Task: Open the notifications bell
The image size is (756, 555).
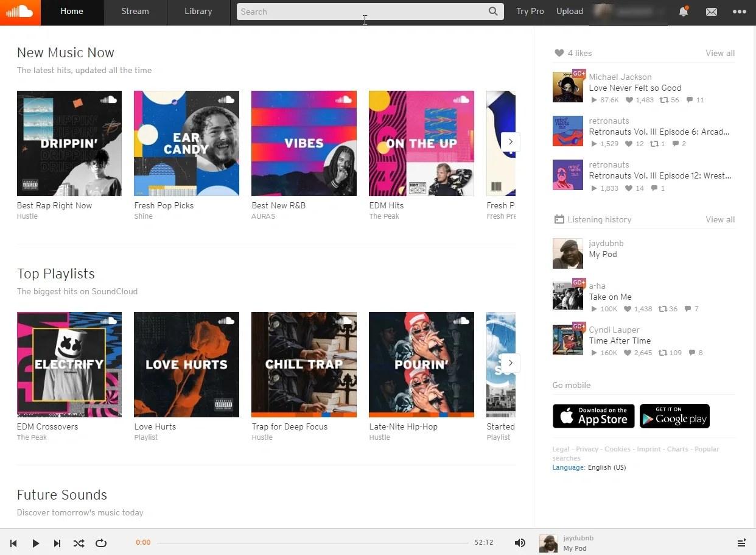Action: point(684,12)
